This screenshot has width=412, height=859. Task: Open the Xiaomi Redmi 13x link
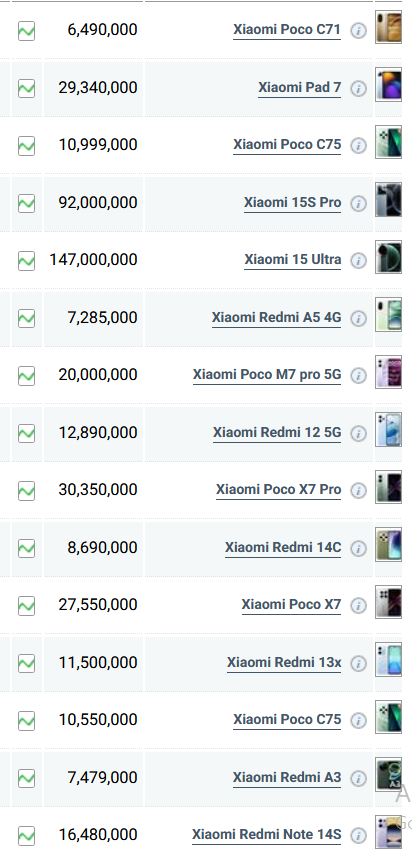[x=284, y=662]
